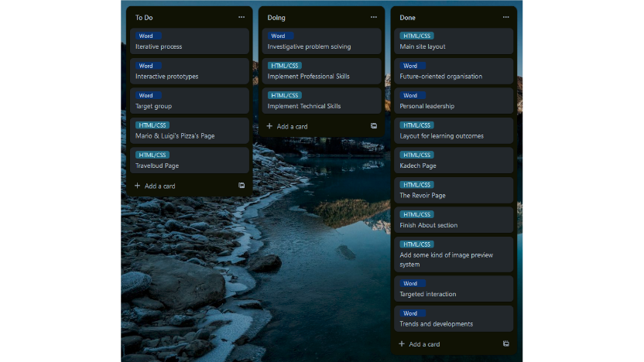Click HTML/CSS label on Travelbud Page card
This screenshot has width=644, height=362.
[x=152, y=155]
